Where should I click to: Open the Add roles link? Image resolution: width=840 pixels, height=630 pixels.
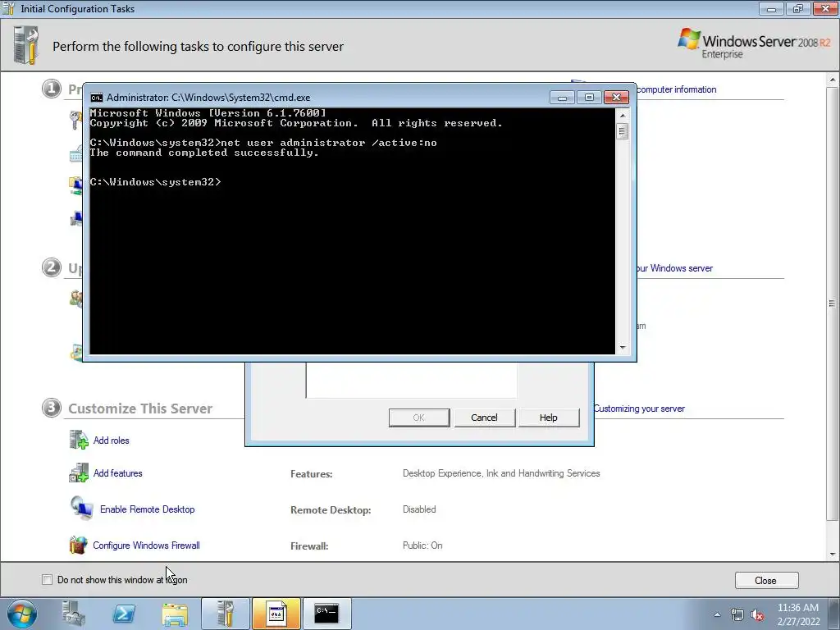[x=111, y=441]
